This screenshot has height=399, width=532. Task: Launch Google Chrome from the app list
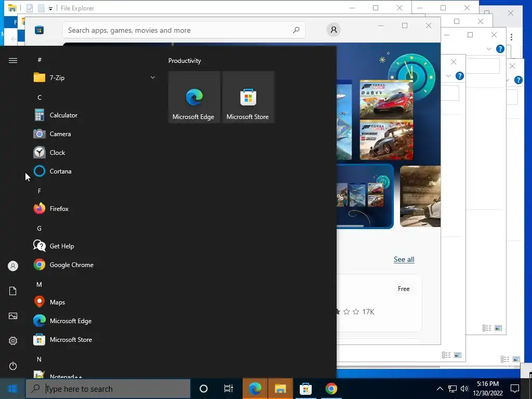pyautogui.click(x=95, y=265)
